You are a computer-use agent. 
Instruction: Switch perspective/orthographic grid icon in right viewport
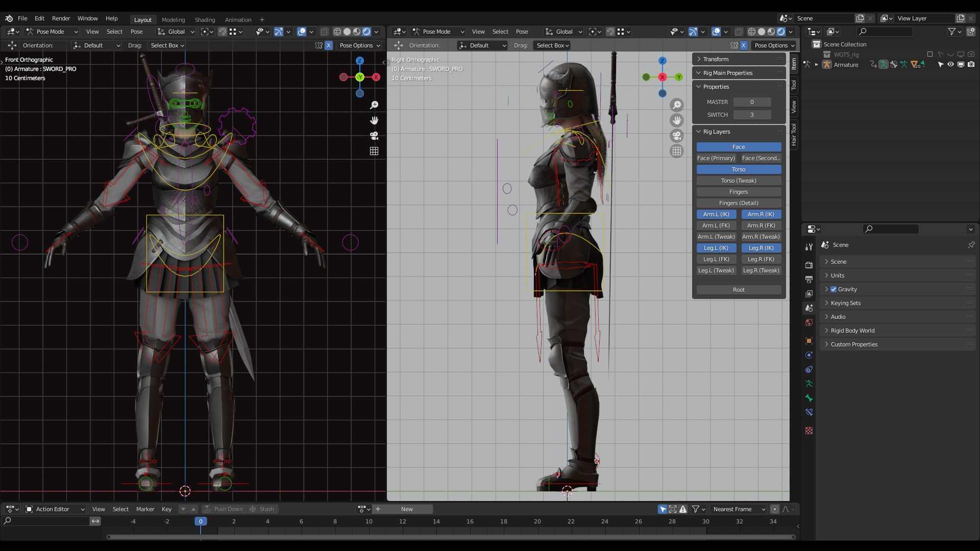[x=677, y=151]
